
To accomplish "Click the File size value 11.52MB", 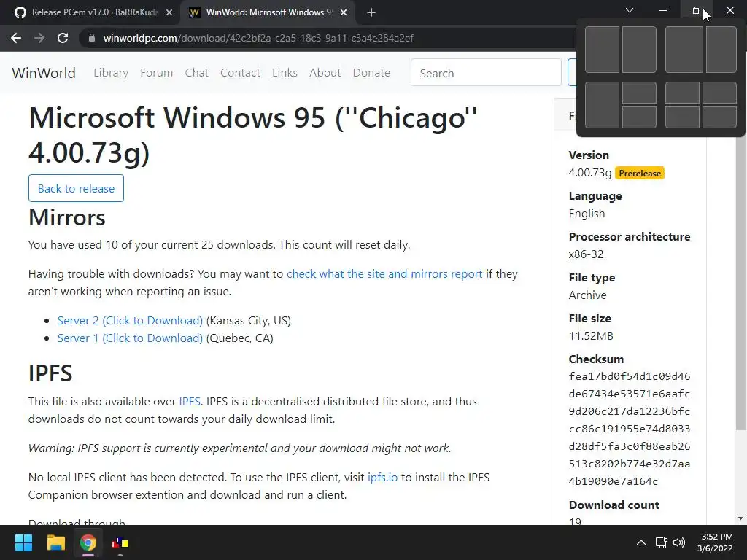I will [591, 336].
